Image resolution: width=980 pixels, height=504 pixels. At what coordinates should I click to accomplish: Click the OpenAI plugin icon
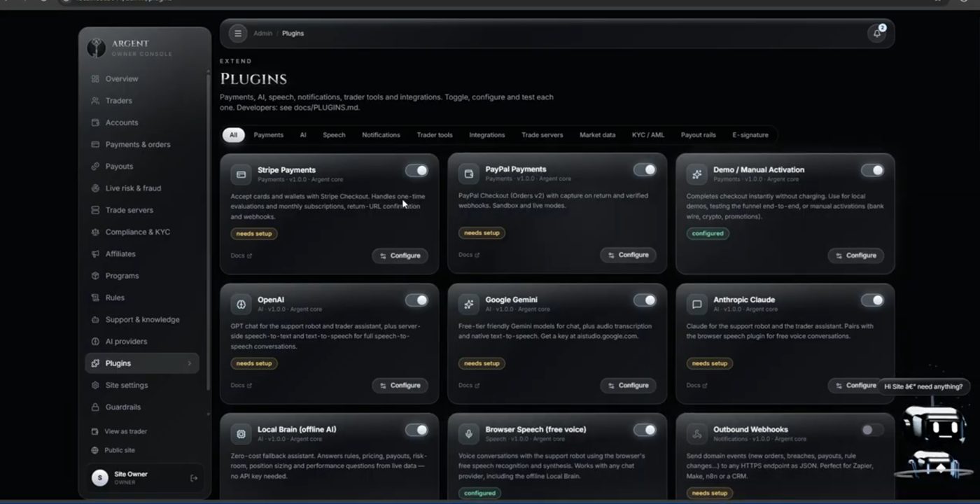point(241,304)
